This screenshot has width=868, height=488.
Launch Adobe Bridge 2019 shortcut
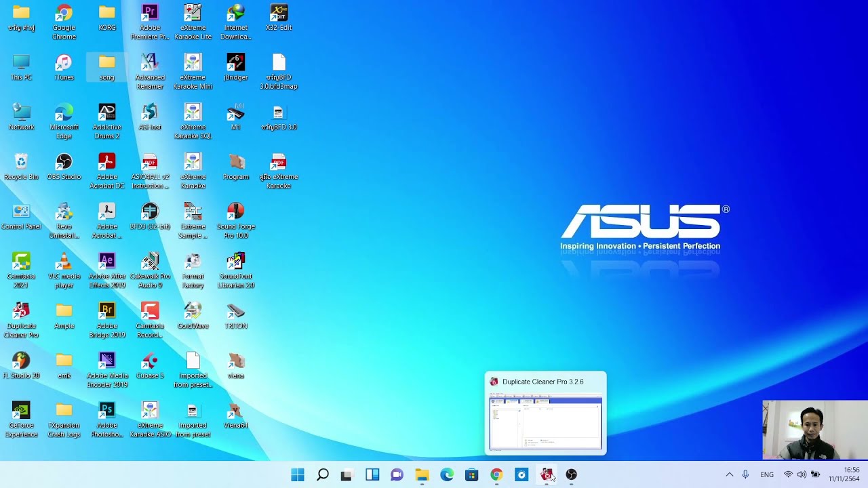[x=107, y=320]
